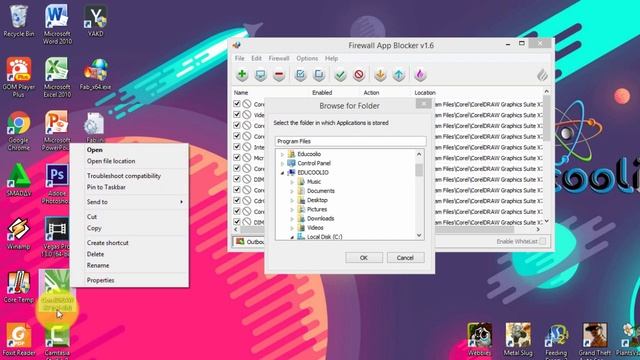Select the Winamp desktop icon
Screen dimensions: 640x360
coord(18,233)
